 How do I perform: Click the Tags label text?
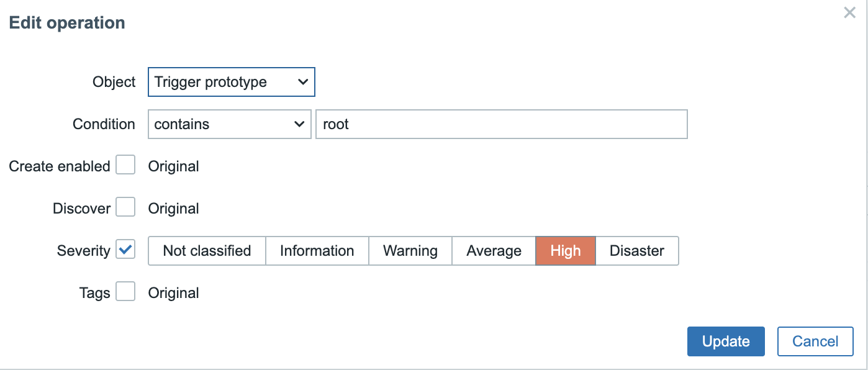pos(95,293)
